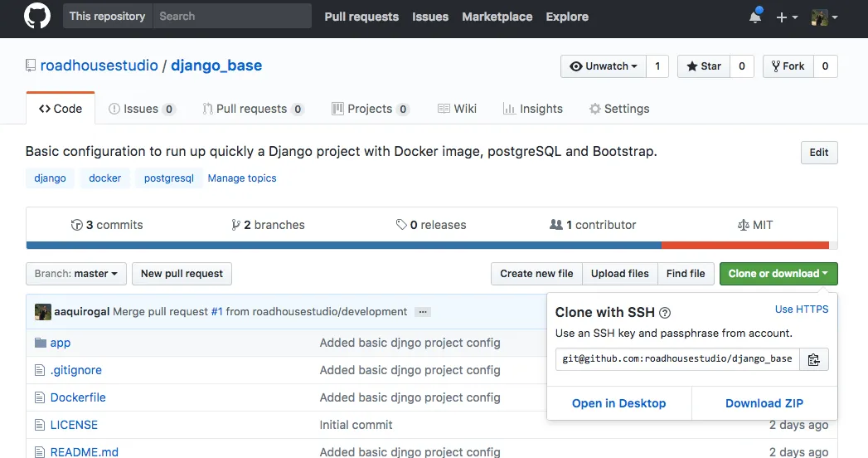Open the Unwatch dropdown
Viewport: 868px width, 458px height.
[x=604, y=66]
